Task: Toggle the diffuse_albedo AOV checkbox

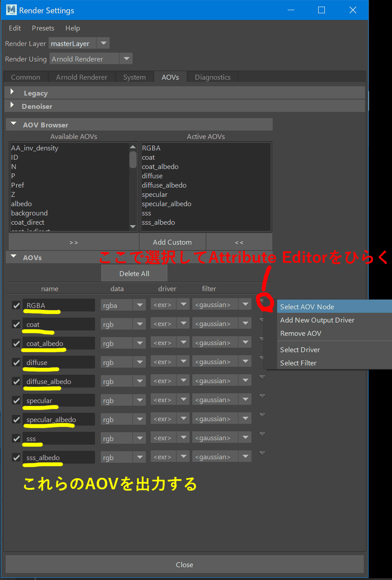Action: (x=16, y=381)
